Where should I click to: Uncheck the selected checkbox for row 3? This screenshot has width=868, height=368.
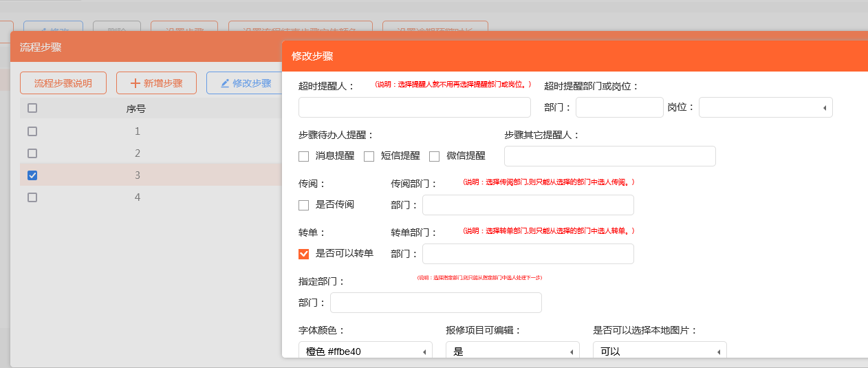[32, 175]
